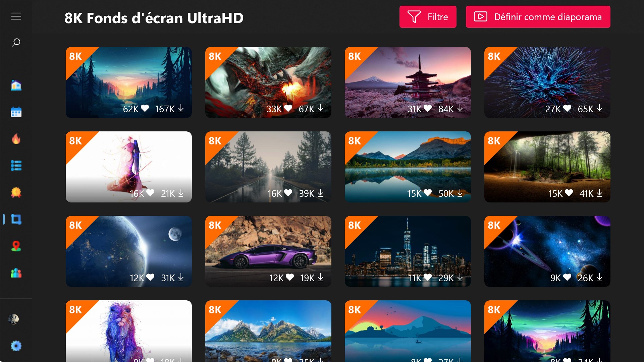Open the people community icon
Image resolution: width=644 pixels, height=362 pixels.
coord(16,273)
